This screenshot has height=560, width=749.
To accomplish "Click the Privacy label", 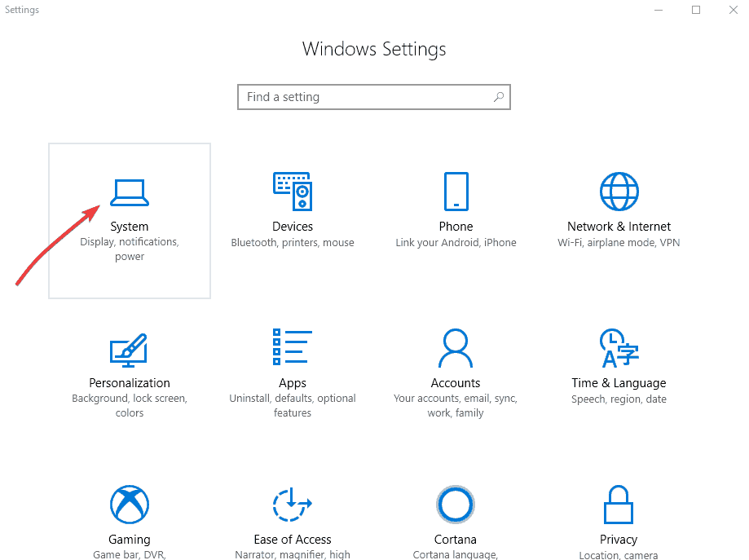I will coord(619,540).
